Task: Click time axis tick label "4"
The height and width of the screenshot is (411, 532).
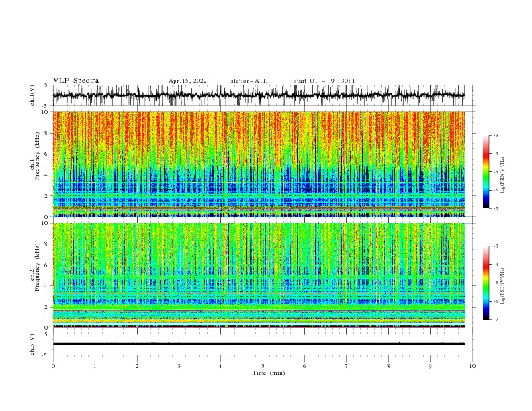Action: point(220,366)
